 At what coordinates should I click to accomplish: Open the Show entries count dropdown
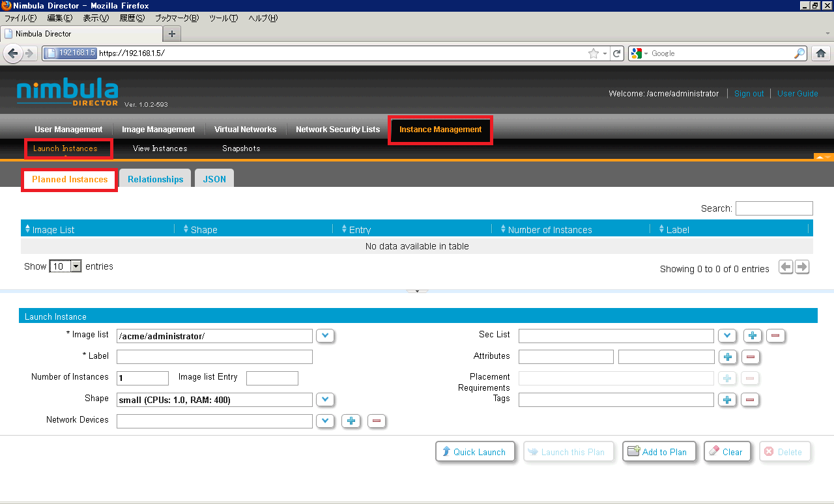coord(65,266)
